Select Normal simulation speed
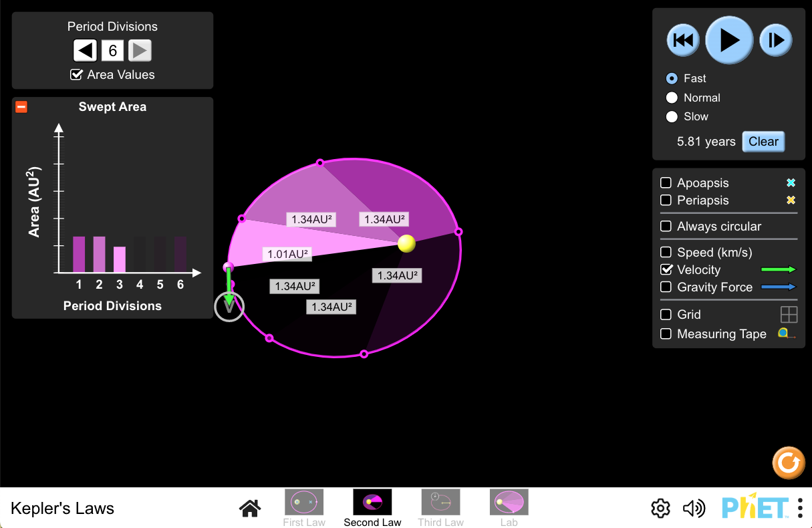 pyautogui.click(x=672, y=98)
